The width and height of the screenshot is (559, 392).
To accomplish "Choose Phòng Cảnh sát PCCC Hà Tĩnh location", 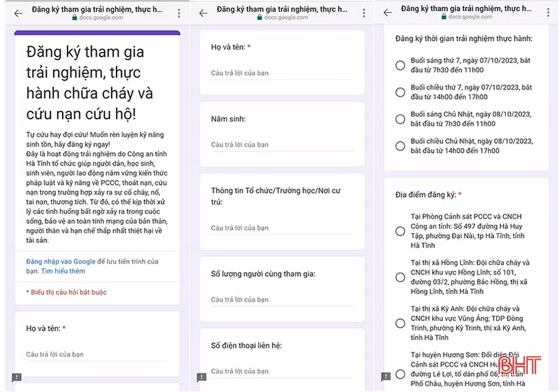I will pyautogui.click(x=400, y=231).
